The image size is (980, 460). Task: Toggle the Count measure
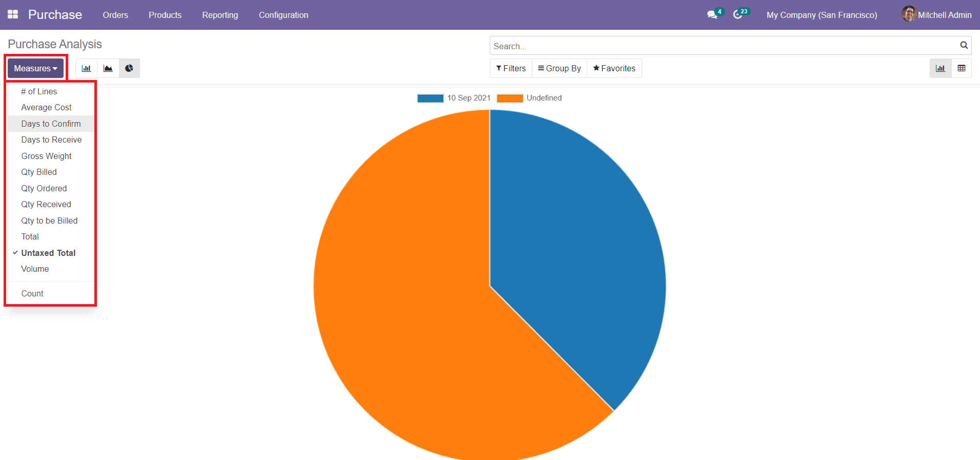(32, 293)
